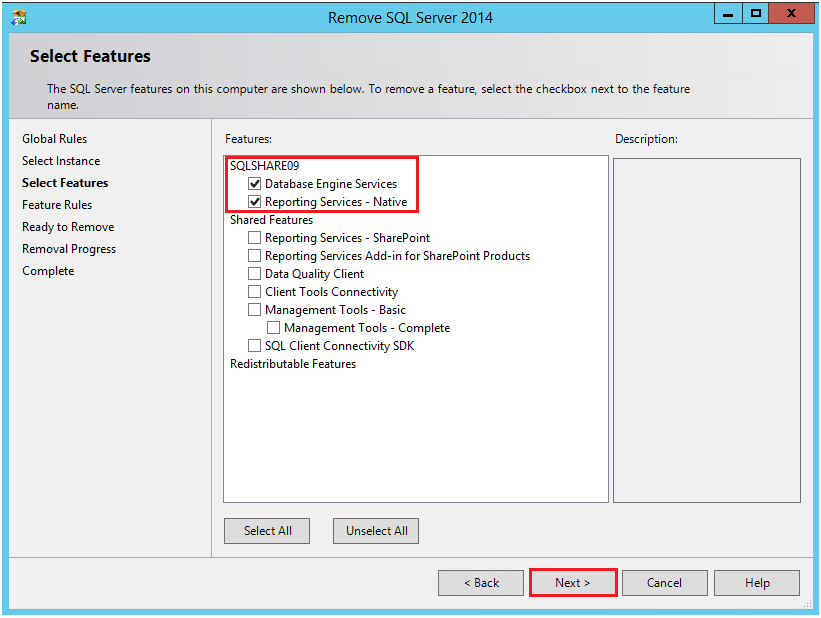Minimize the Remove SQL Server 2014 window
Image resolution: width=821 pixels, height=618 pixels.
728,14
